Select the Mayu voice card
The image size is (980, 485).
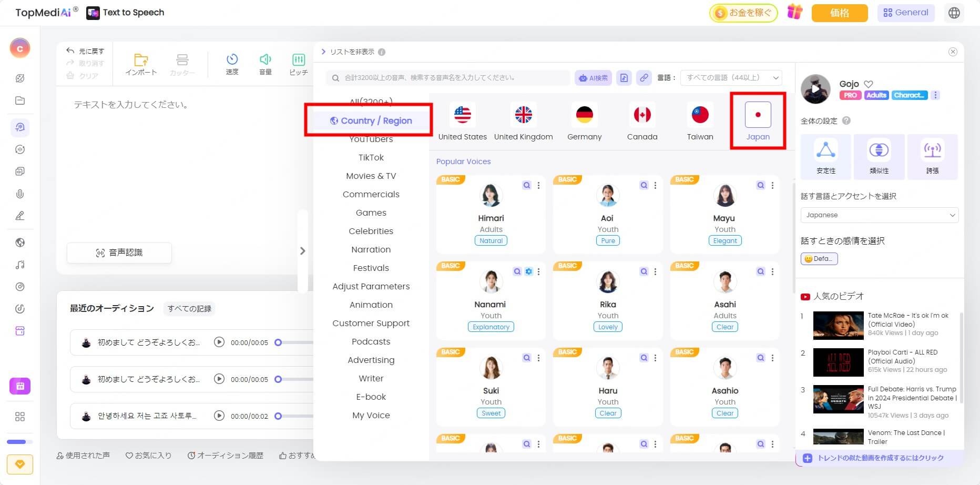point(724,215)
